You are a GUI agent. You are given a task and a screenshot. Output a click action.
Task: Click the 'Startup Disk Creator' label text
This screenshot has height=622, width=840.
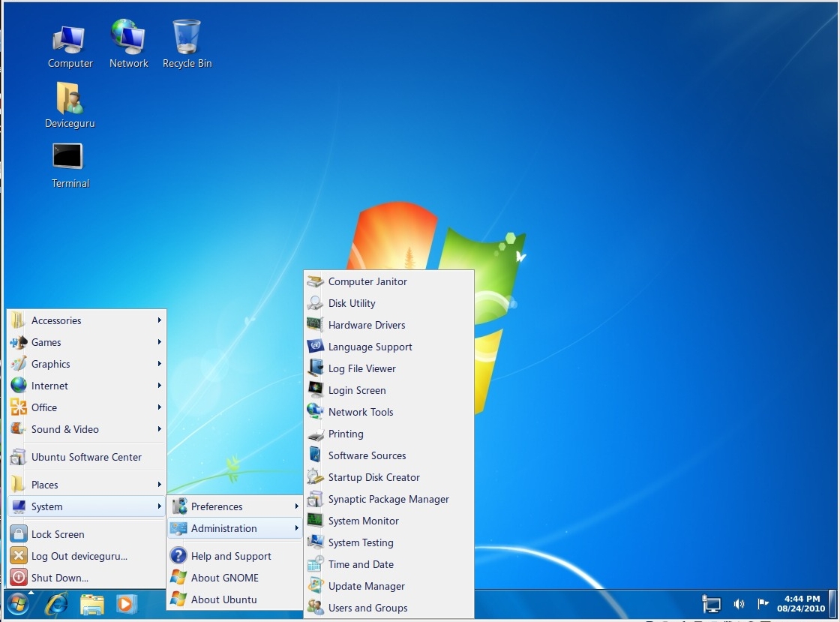(x=374, y=477)
